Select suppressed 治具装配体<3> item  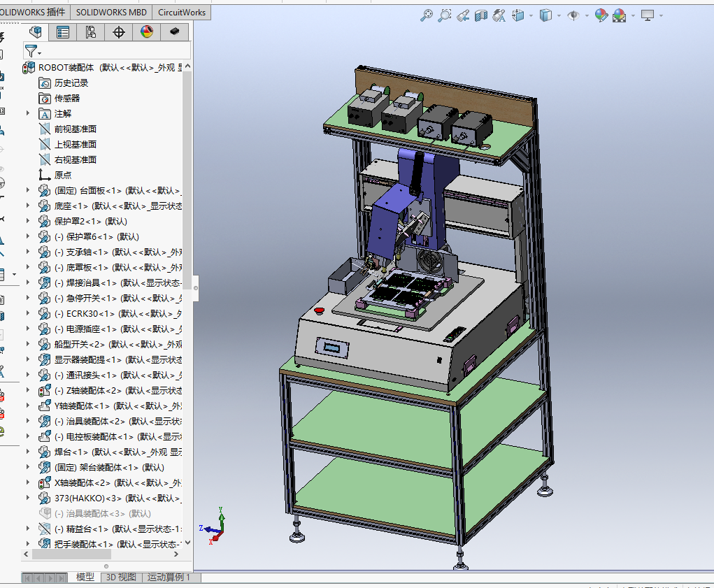103,514
